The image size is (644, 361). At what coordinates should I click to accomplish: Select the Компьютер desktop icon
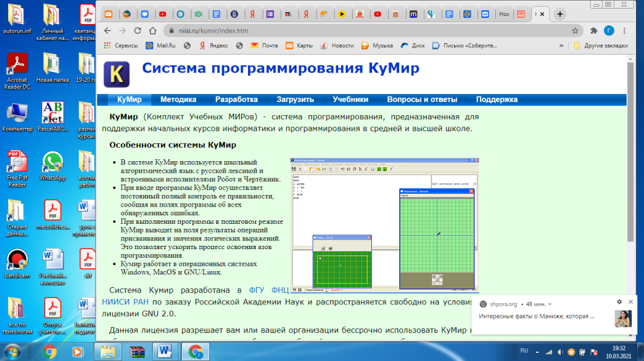(17, 117)
